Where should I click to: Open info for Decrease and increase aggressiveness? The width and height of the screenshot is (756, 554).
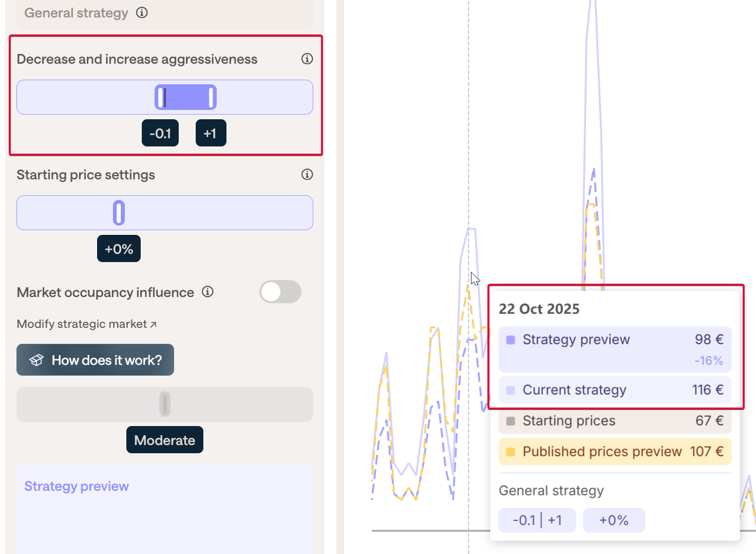click(x=307, y=59)
